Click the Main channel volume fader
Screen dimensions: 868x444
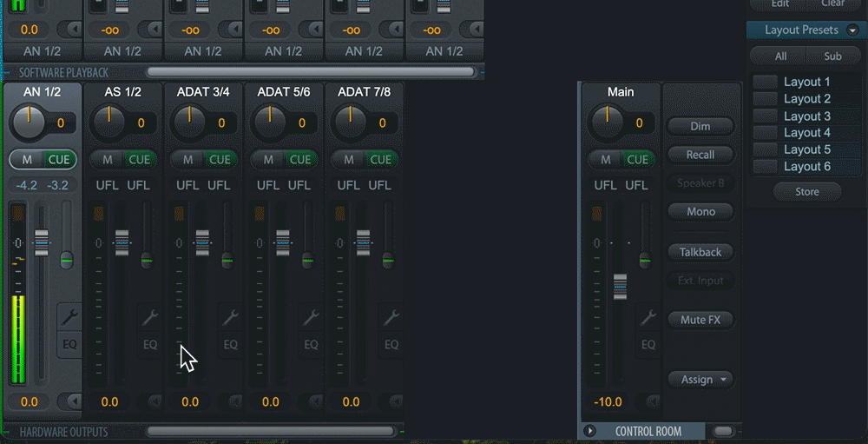(x=620, y=286)
